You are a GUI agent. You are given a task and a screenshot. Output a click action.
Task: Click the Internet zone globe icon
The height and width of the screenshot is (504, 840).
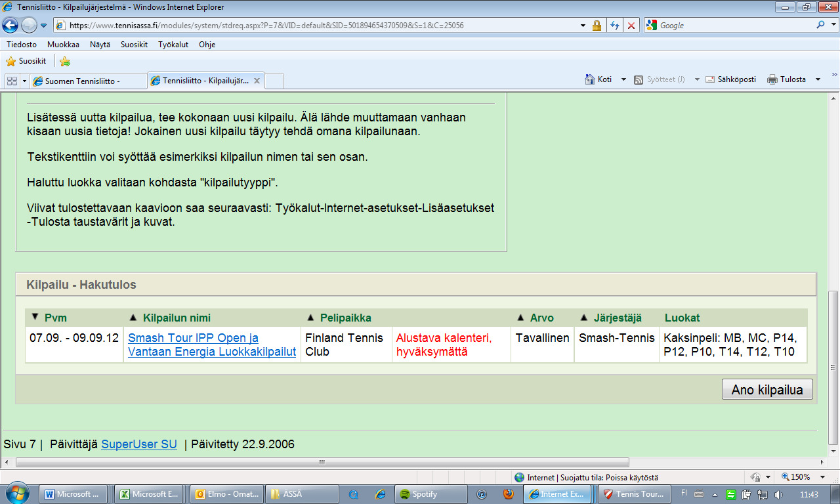tap(520, 478)
